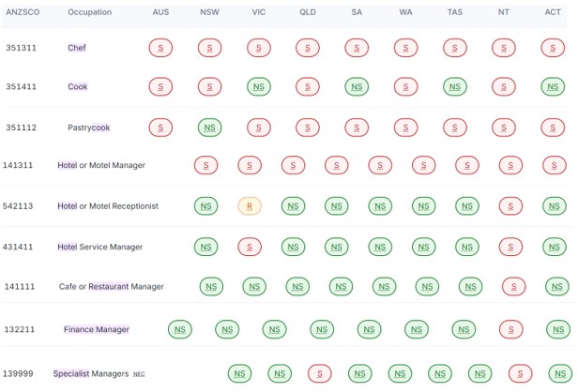Select the QLD column header
Screen dimensions: 578x392
tap(308, 12)
